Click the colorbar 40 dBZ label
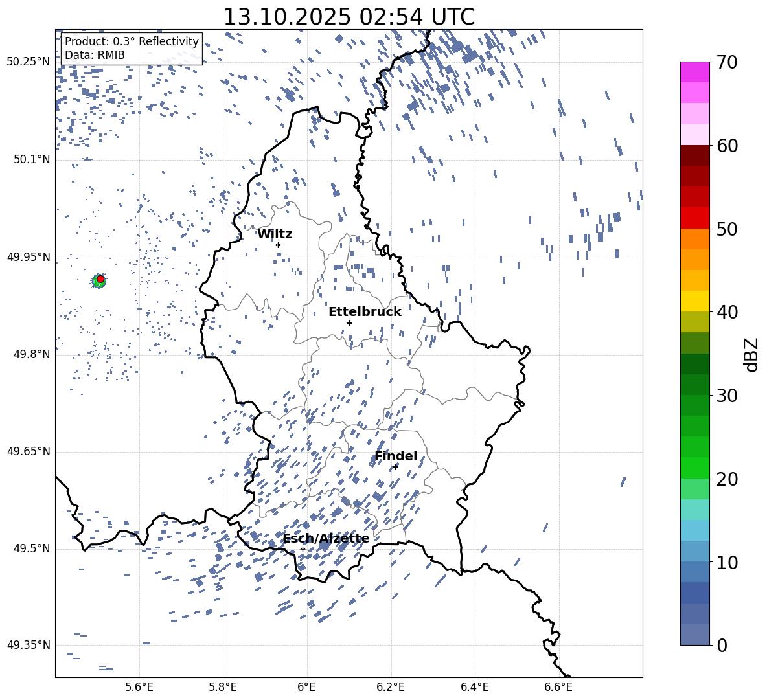Screen dimensions: 767x700 pyautogui.click(x=727, y=312)
